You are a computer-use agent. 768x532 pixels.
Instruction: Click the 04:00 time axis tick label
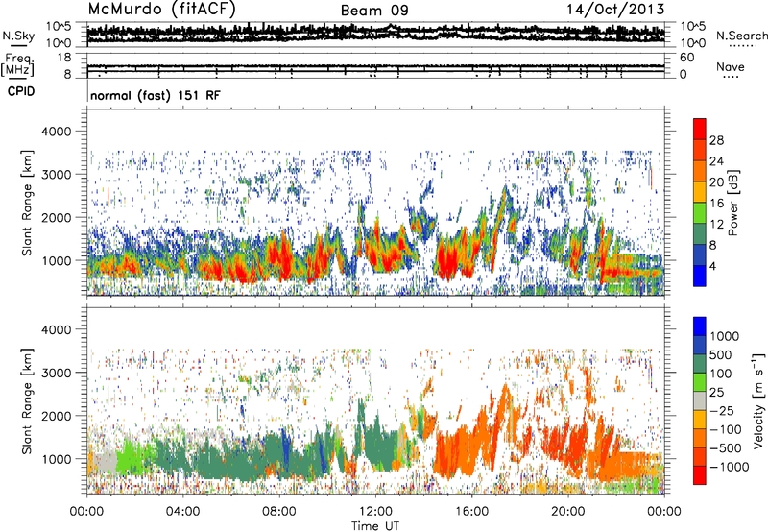coord(182,512)
